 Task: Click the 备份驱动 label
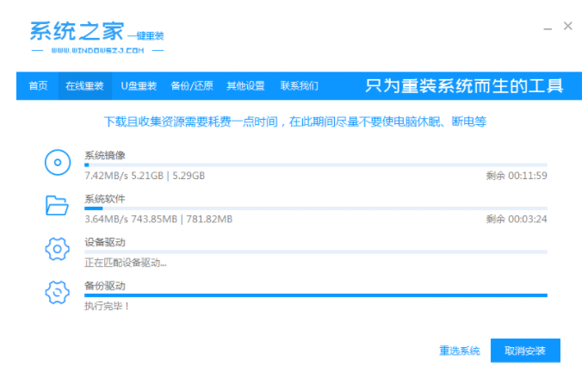pyautogui.click(x=105, y=286)
